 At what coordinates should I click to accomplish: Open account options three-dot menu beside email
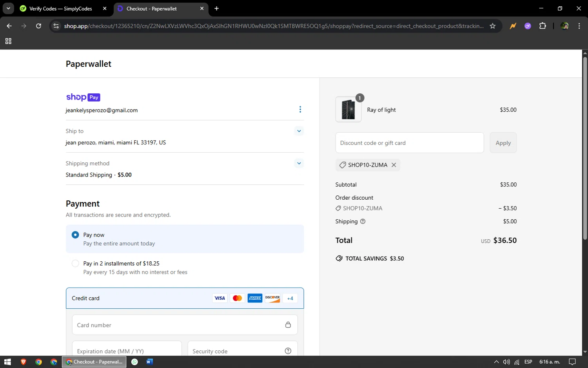pos(300,109)
